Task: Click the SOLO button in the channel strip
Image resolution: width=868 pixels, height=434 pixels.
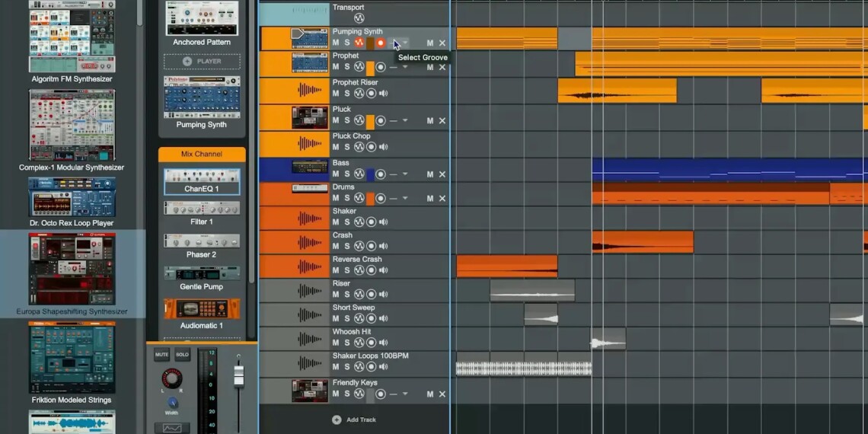Action: [182, 355]
